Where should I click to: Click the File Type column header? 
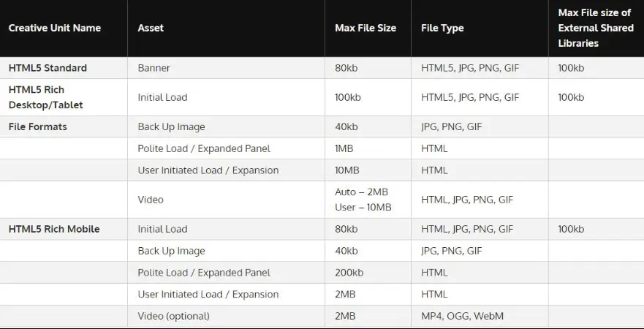pyautogui.click(x=442, y=29)
